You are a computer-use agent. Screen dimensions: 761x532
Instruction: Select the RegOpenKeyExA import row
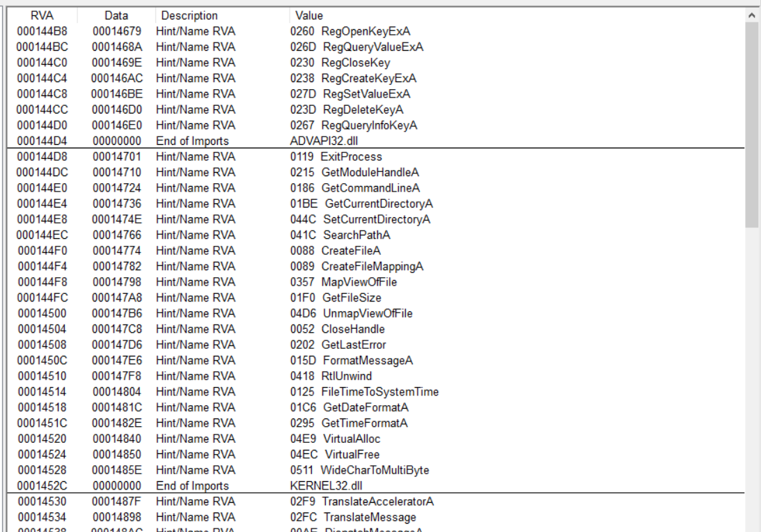coord(376,31)
